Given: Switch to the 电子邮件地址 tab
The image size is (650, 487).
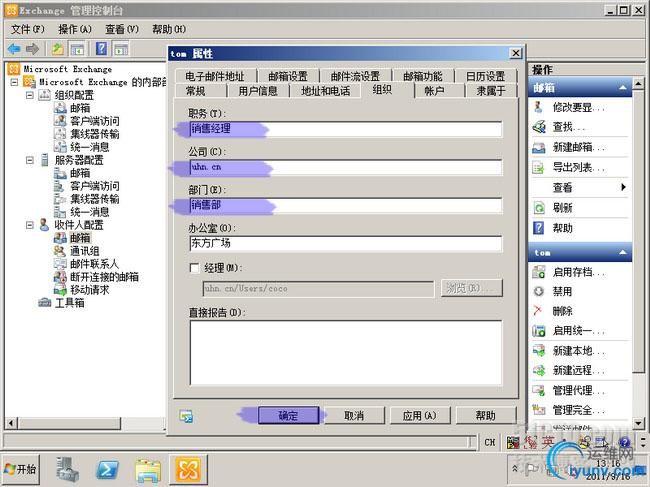Looking at the screenshot, I should 215,76.
